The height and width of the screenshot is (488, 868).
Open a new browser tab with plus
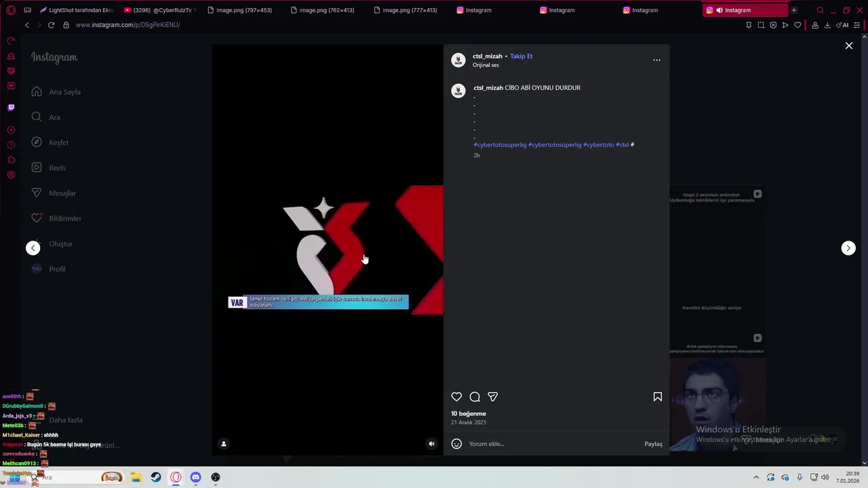pos(794,10)
